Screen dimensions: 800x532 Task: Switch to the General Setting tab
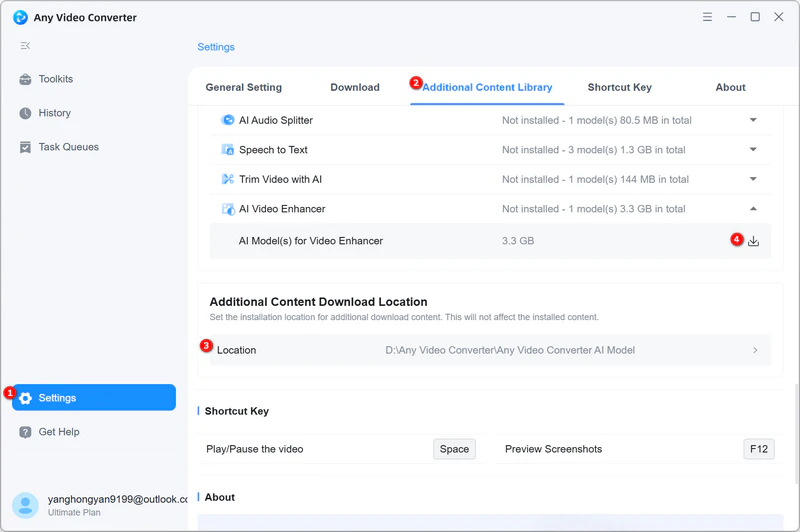click(243, 87)
